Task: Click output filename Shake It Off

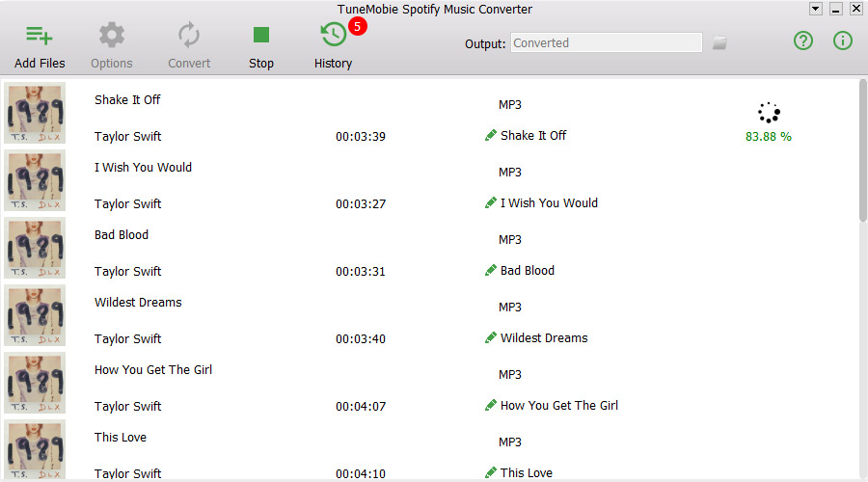Action: tap(533, 135)
